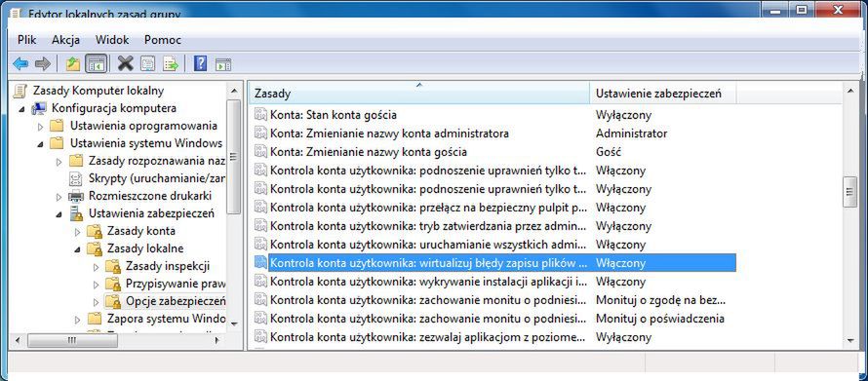This screenshot has width=868, height=381.
Task: Select policy uruchamianie wszystkich admi
Action: 428,245
